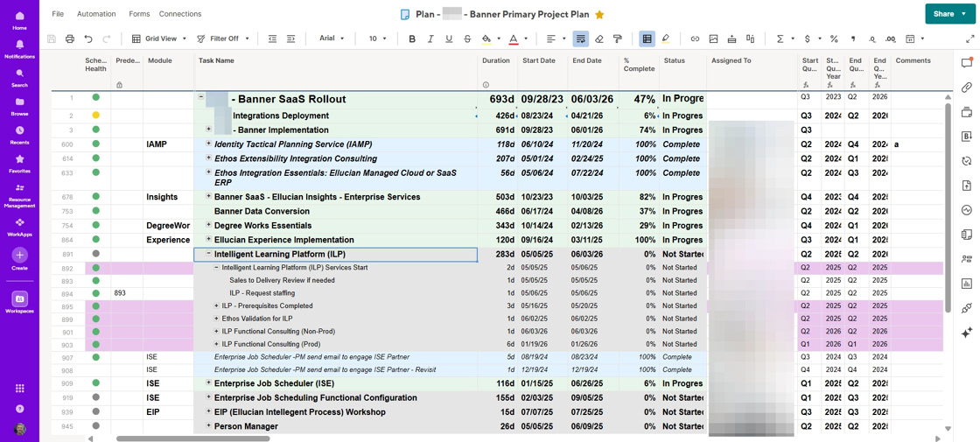980x442 pixels.
Task: Open WorkApps in the left sidebar
Action: 19,227
